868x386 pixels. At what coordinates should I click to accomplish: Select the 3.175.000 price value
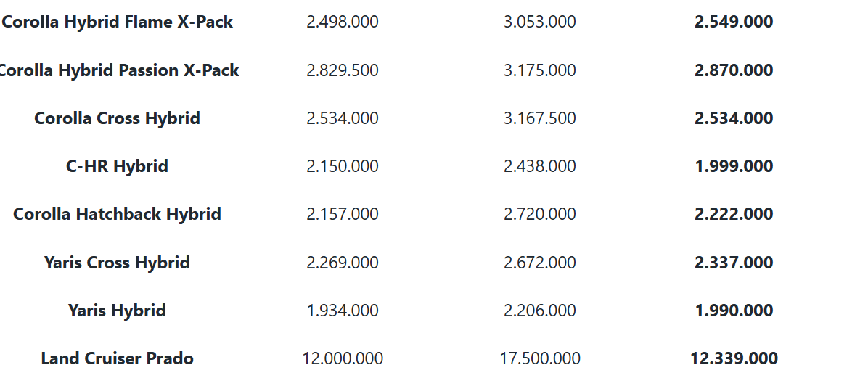point(540,70)
